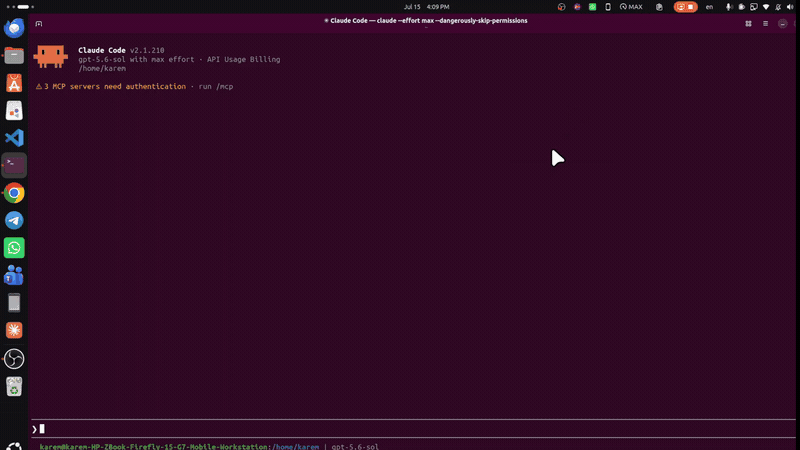Click the first circular tray icon left of others
Image resolution: width=800 pixels, height=450 pixels.
pyautogui.click(x=561, y=7)
